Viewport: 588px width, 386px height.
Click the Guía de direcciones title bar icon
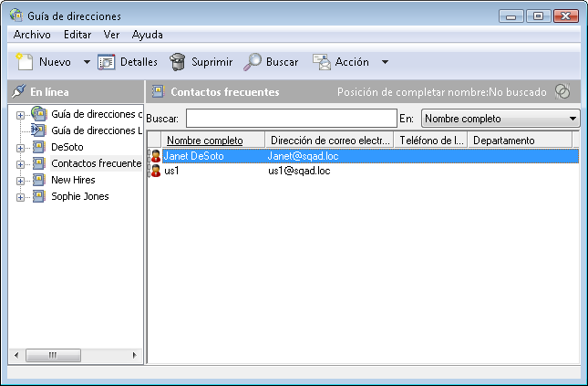(x=16, y=15)
